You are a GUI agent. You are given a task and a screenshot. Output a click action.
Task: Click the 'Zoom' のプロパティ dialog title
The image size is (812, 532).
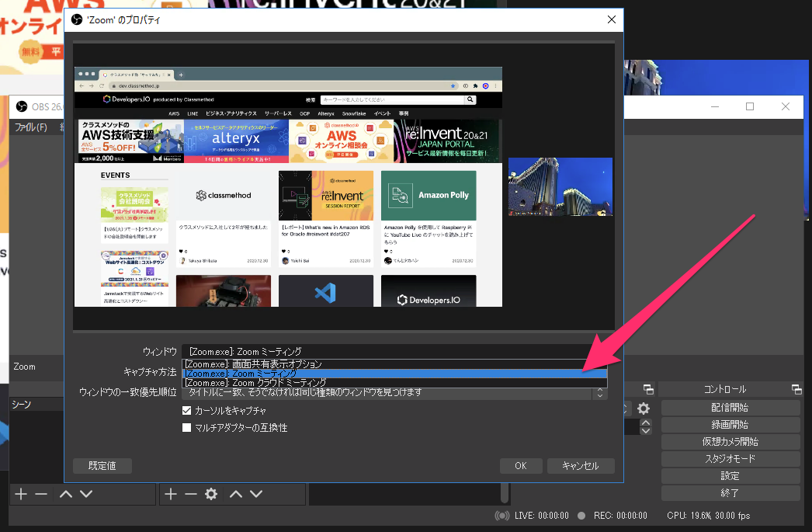(123, 20)
